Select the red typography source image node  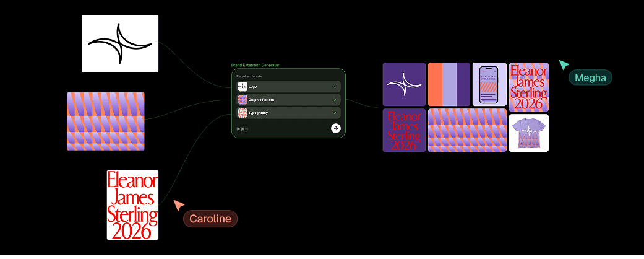coord(132,204)
